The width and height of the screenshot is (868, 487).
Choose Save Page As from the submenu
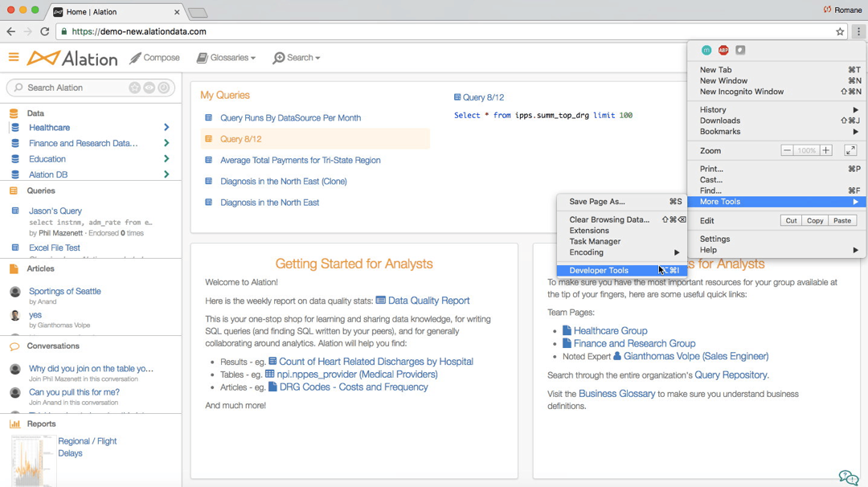[x=622, y=202]
